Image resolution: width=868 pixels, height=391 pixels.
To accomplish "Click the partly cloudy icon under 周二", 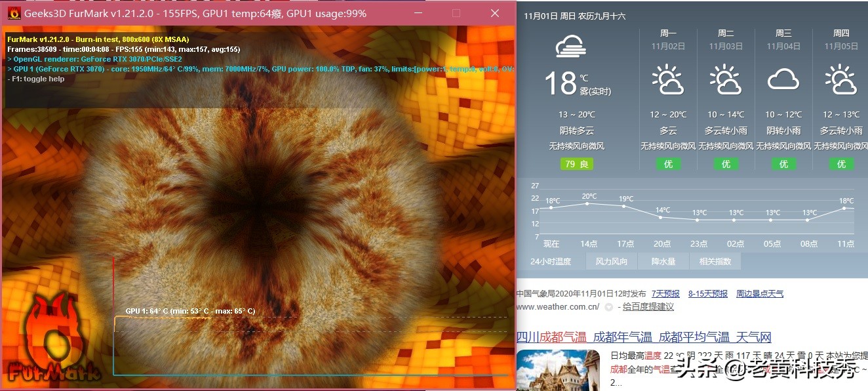I will tap(725, 77).
